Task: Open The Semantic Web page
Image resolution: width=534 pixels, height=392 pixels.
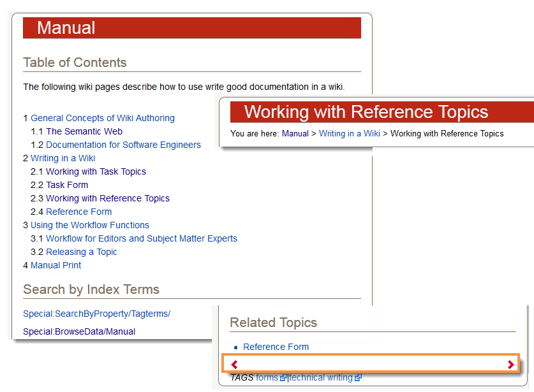Action: click(x=84, y=131)
